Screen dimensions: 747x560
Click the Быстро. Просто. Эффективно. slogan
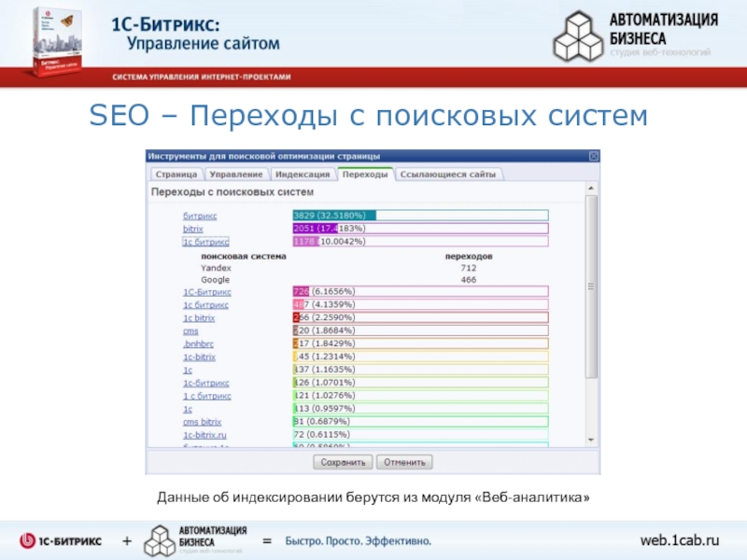point(359,541)
